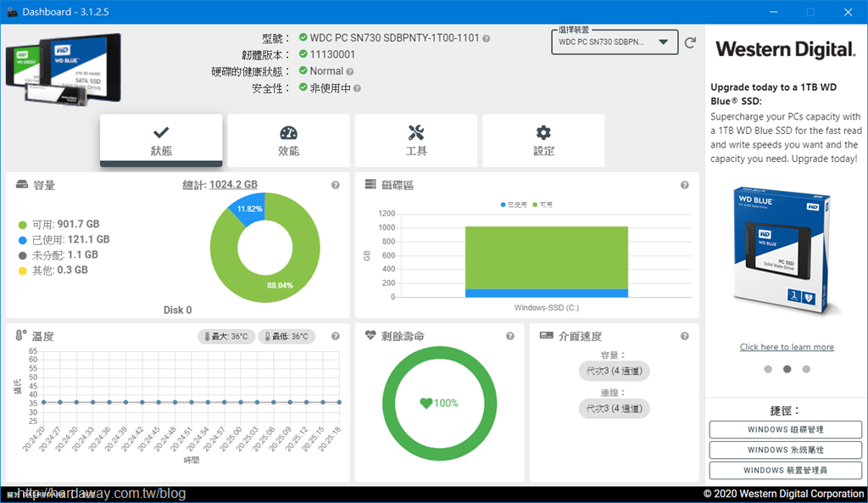Open help for the 介面速度 interface speed panel
Screen dimensions: 868x503
pos(685,336)
